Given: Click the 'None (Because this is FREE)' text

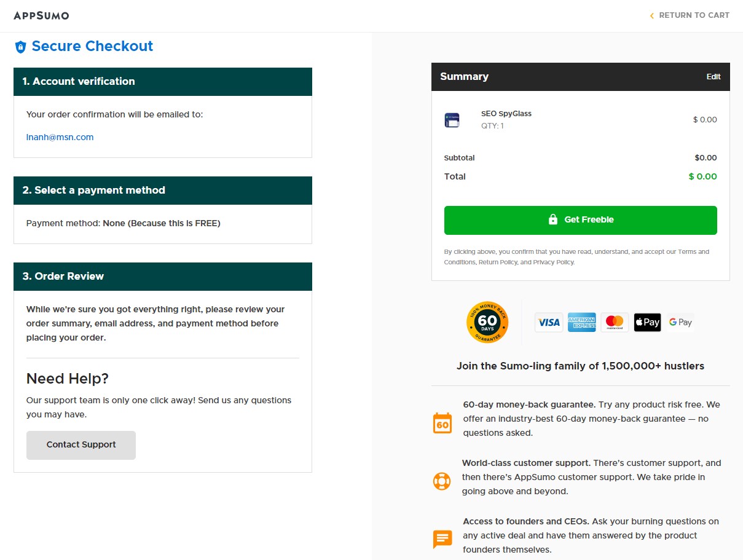Looking at the screenshot, I should pyautogui.click(x=162, y=223).
